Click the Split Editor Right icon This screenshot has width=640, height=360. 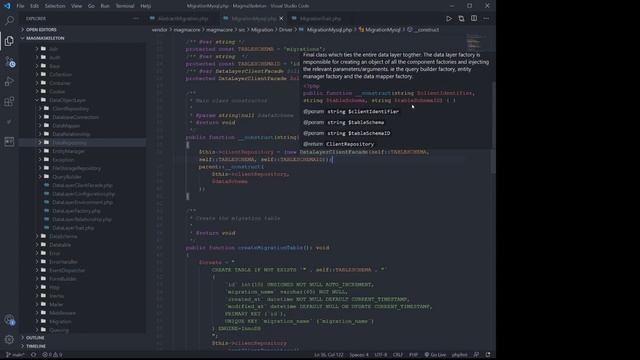pyautogui.click(x=473, y=18)
